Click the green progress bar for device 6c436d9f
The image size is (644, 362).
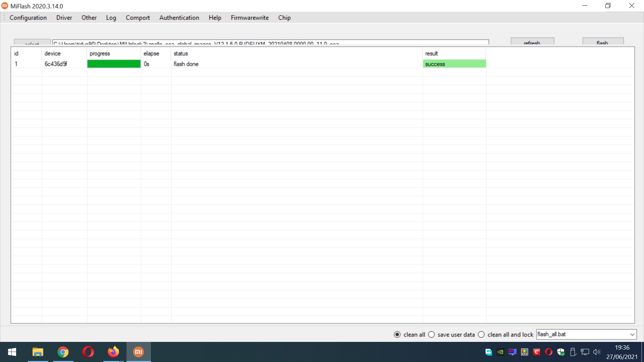pyautogui.click(x=114, y=64)
